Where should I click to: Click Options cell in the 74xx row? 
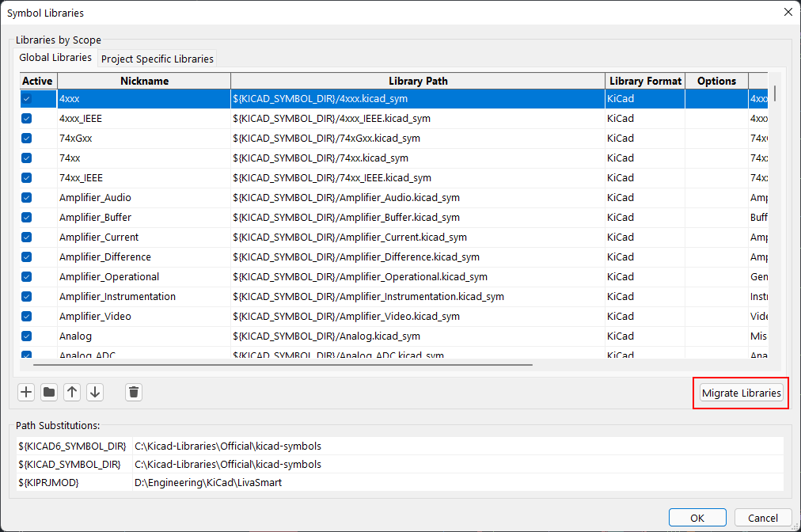pos(717,158)
